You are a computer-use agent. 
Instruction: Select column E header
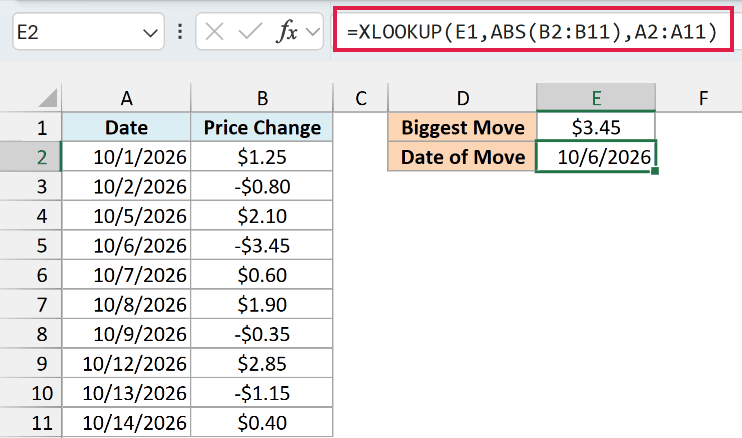click(x=596, y=98)
